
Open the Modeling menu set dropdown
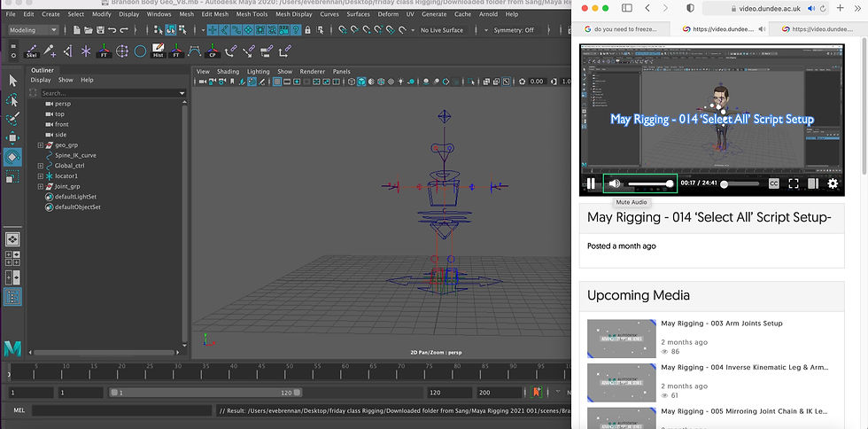tap(34, 30)
